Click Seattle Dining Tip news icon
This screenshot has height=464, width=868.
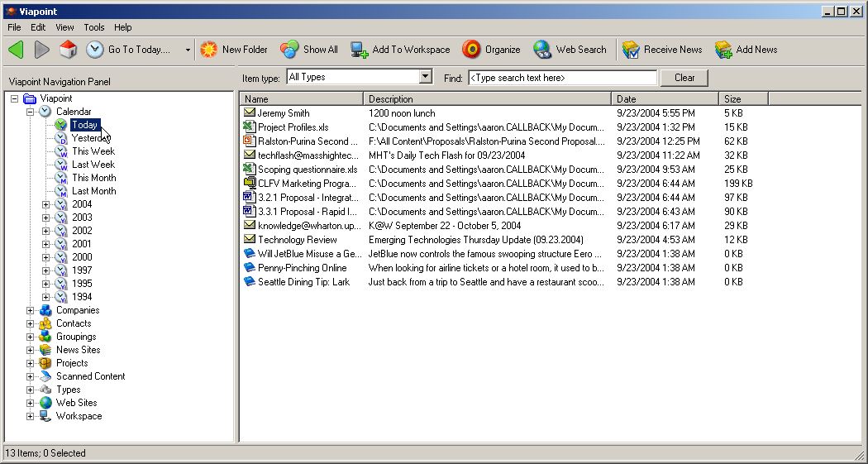pos(250,282)
